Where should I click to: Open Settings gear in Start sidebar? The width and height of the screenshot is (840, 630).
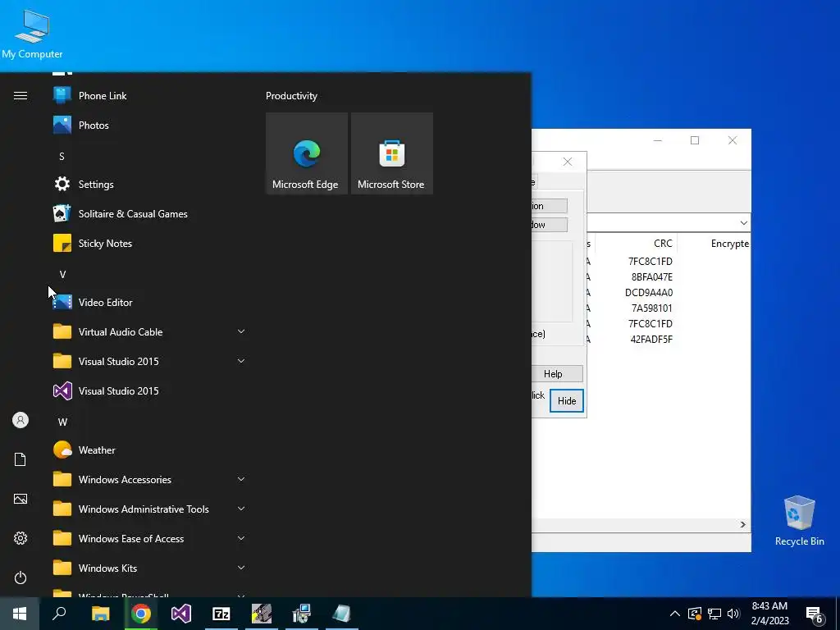pos(21,538)
